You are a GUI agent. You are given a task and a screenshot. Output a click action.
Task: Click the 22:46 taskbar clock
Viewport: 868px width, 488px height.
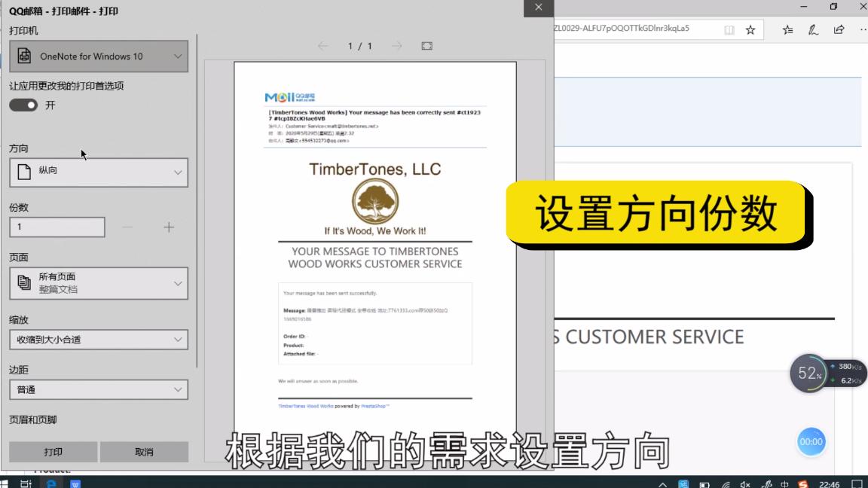click(829, 484)
